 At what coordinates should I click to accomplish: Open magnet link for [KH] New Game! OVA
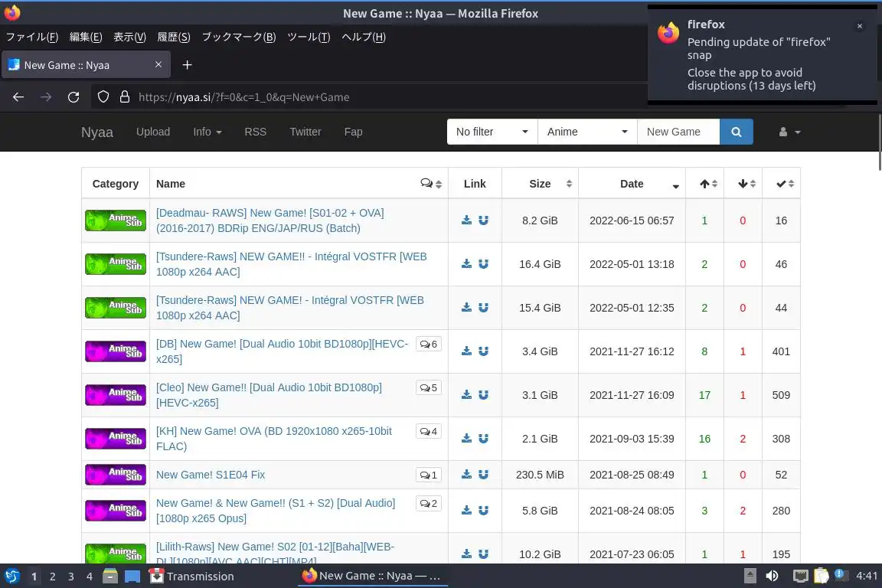[x=483, y=439]
